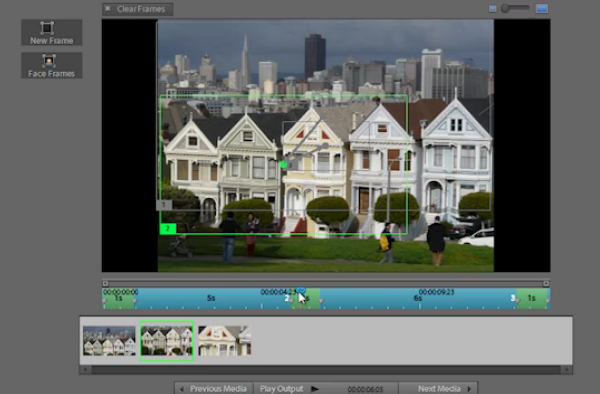Screen dimensions: 600x394
Task: Go to Next Media
Action: coord(438,389)
